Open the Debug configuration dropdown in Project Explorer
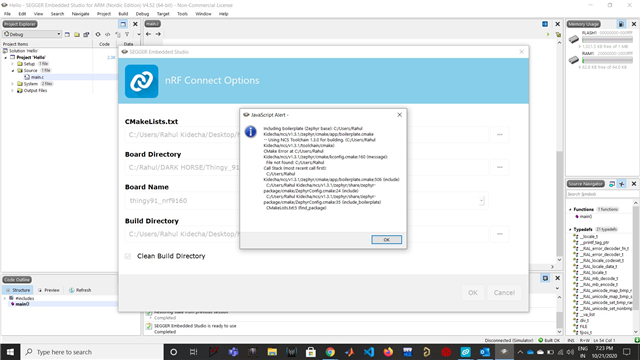The image size is (640, 360). pyautogui.click(x=32, y=34)
